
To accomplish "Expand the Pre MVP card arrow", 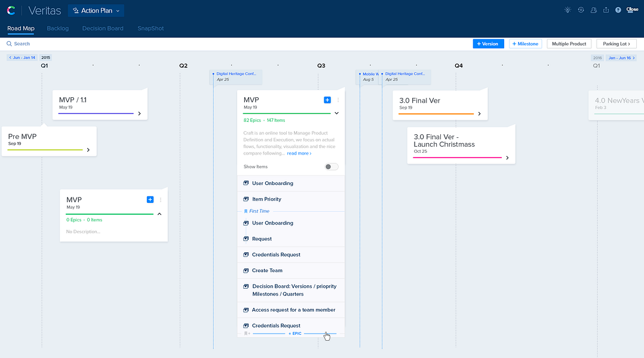I will coord(88,150).
